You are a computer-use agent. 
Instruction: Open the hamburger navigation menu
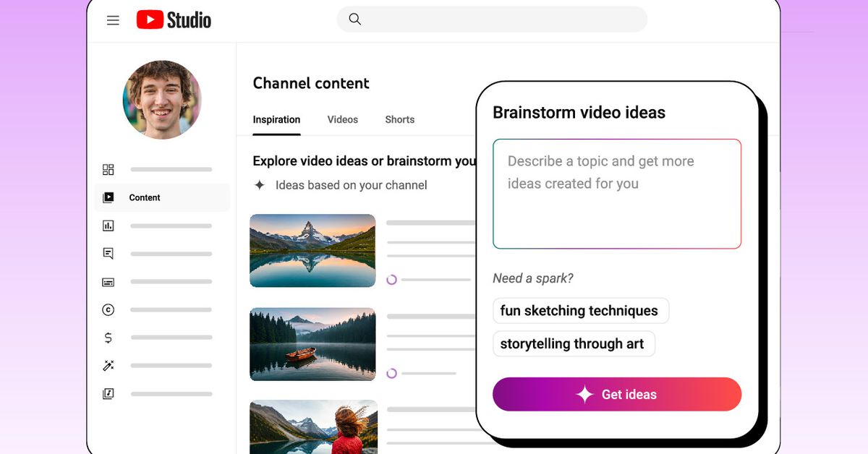[x=113, y=20]
